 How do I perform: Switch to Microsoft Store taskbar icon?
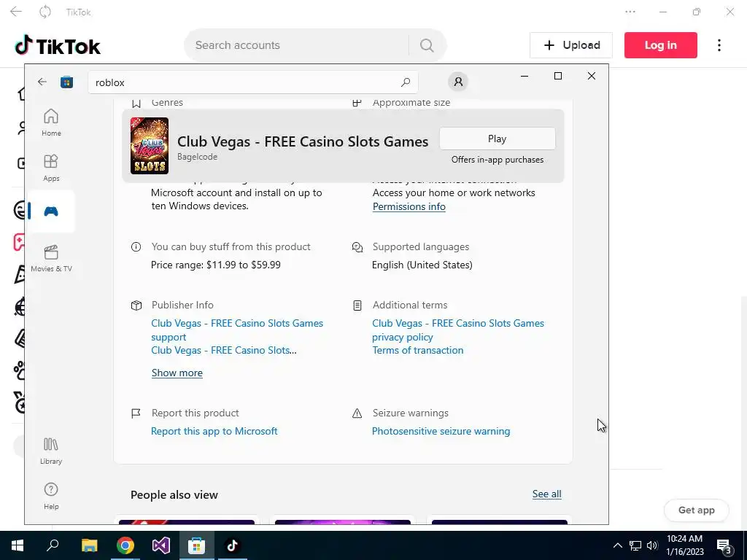click(196, 545)
